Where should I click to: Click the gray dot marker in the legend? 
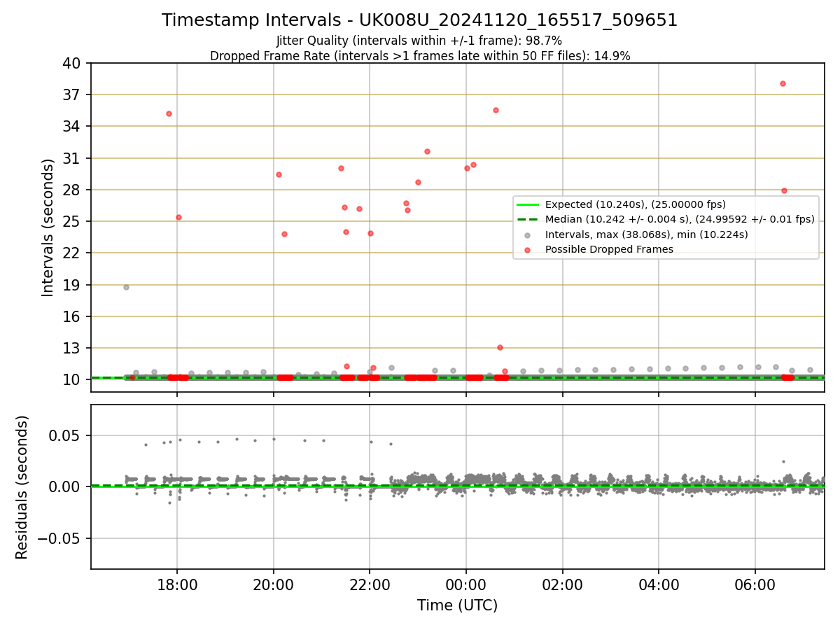[528, 235]
